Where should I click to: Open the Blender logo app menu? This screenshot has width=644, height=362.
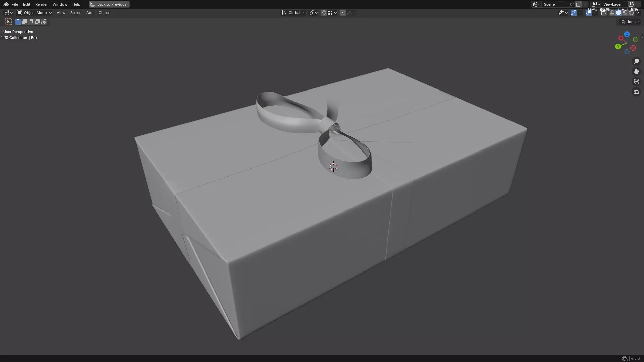(x=6, y=4)
